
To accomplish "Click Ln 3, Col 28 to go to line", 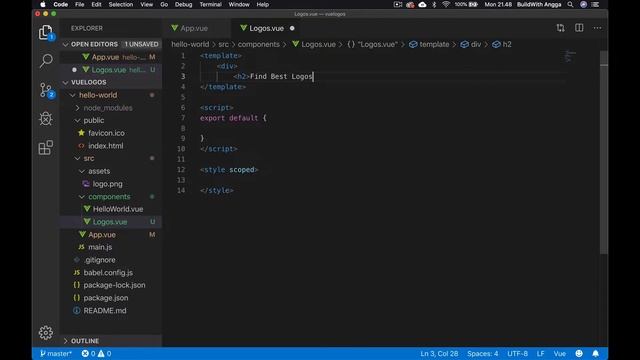I will [x=439, y=353].
